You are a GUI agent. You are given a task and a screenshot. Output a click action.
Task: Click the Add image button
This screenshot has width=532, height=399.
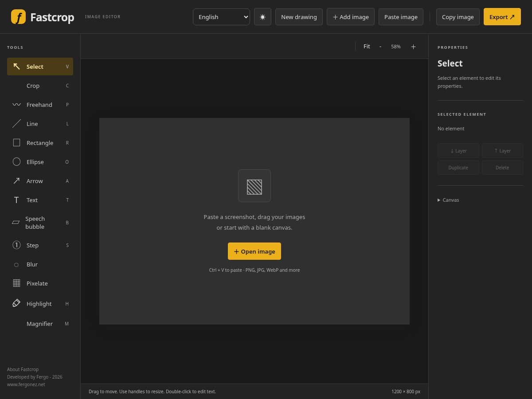coord(351,17)
